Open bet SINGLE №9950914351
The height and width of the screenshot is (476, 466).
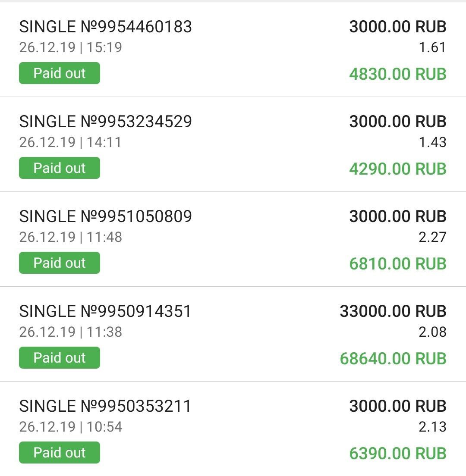(105, 312)
